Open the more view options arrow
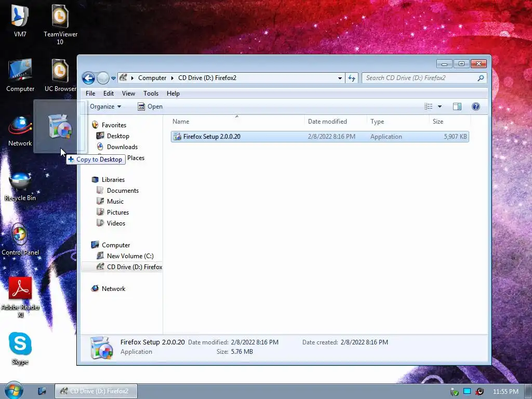This screenshot has width=532, height=399. click(x=440, y=107)
